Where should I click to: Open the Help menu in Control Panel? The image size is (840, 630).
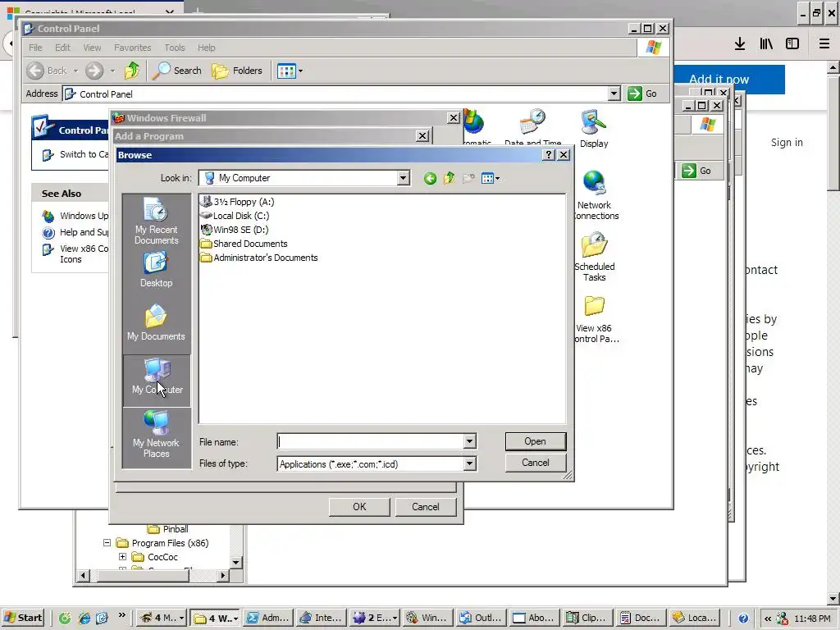tap(206, 47)
